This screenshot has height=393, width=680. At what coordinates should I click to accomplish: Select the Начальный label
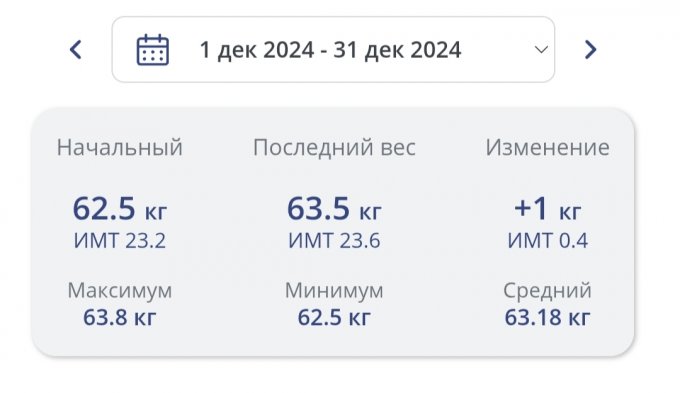[120, 147]
